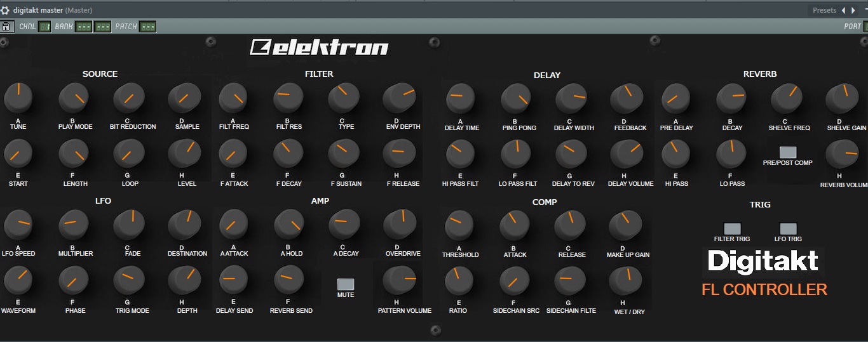Viewport: 868px width, 342px height.
Task: Click the LFO SPEED knob
Action: tap(18, 225)
